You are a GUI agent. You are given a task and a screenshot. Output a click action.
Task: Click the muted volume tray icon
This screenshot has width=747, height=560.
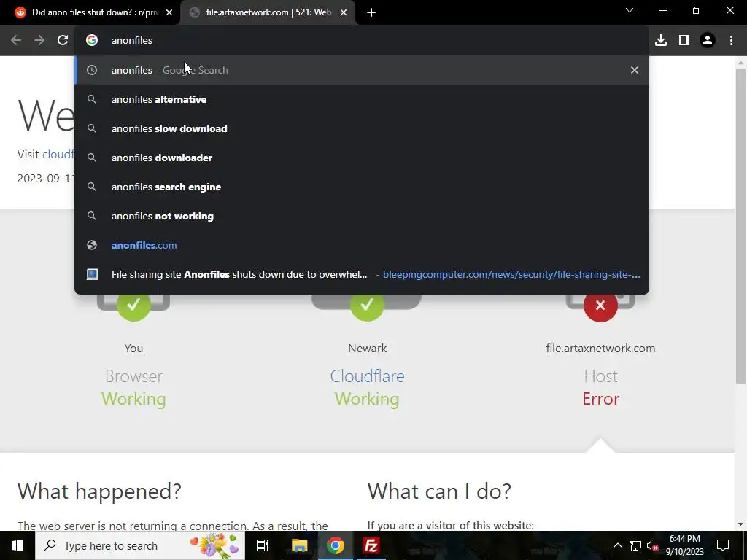(653, 546)
